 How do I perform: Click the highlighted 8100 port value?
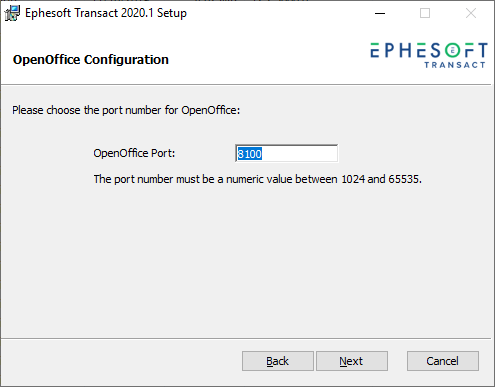pyautogui.click(x=249, y=154)
